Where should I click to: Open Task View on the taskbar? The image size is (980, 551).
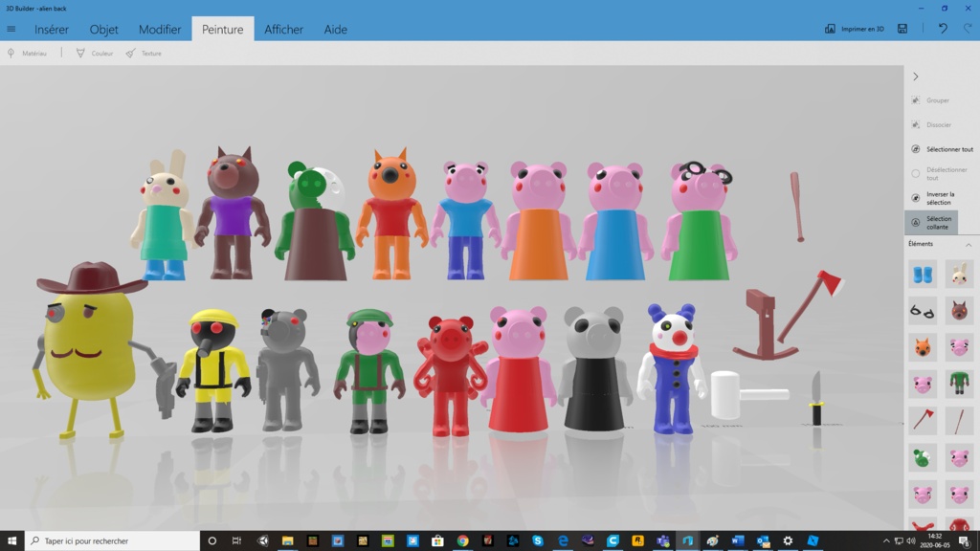[x=236, y=540]
